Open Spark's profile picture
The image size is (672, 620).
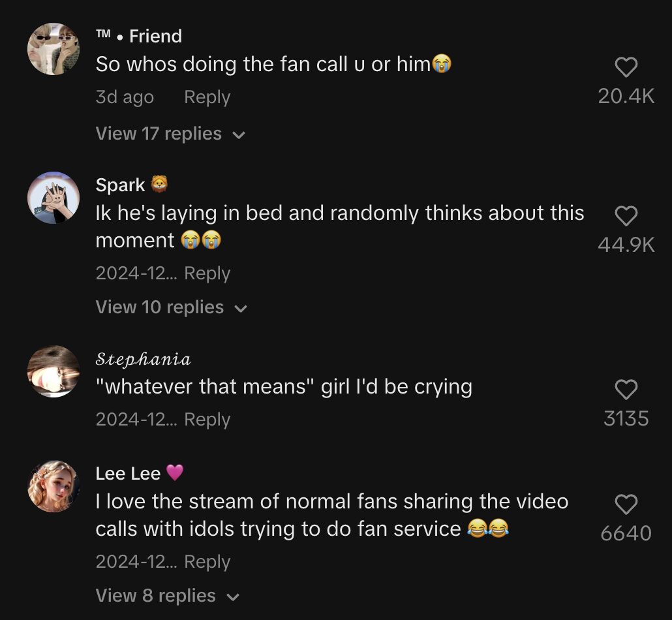53,198
